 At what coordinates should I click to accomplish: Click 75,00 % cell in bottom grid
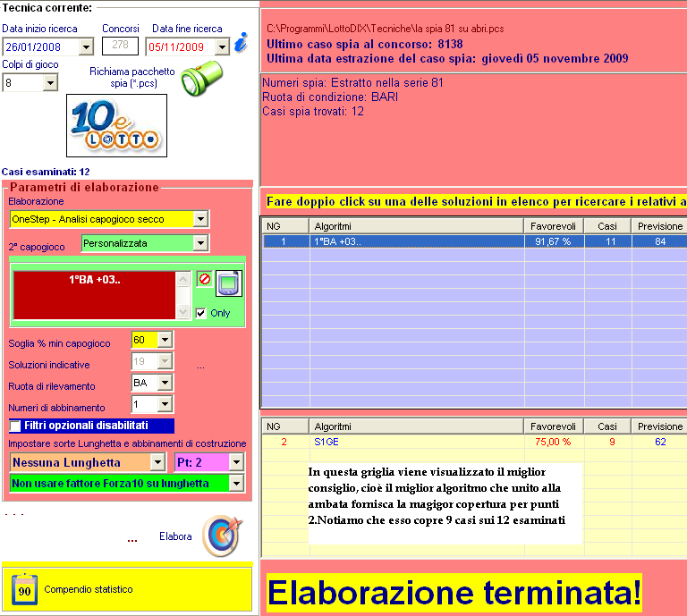click(x=553, y=442)
